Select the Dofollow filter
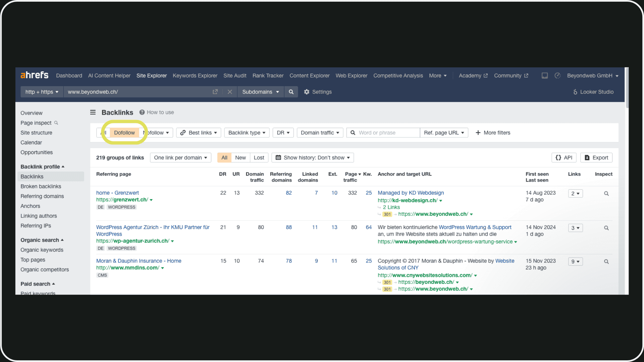Viewport: 644px width, 362px height. click(124, 133)
